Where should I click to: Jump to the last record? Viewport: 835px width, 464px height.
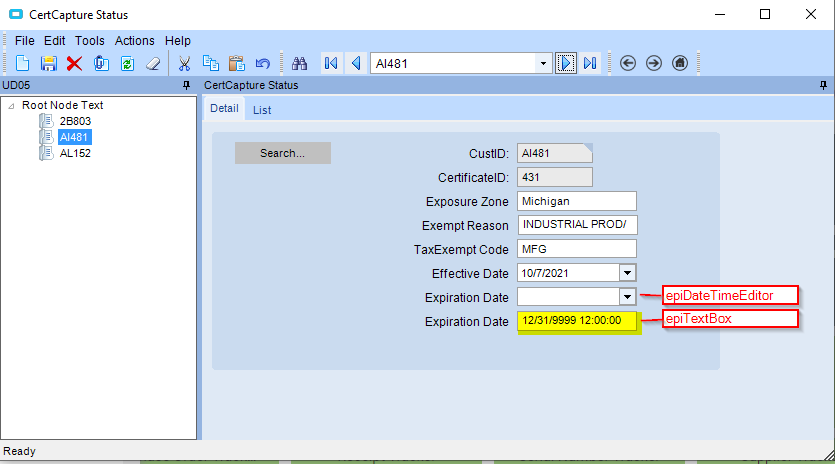tap(590, 63)
